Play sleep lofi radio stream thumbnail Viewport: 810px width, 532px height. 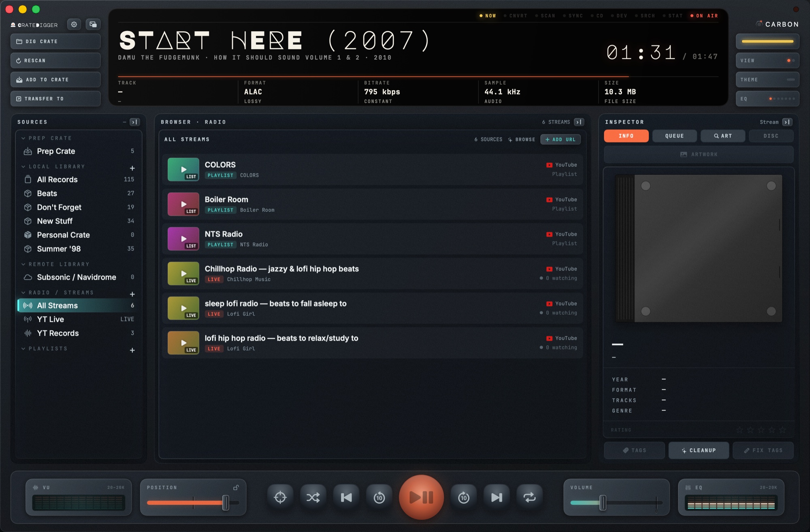point(183,308)
